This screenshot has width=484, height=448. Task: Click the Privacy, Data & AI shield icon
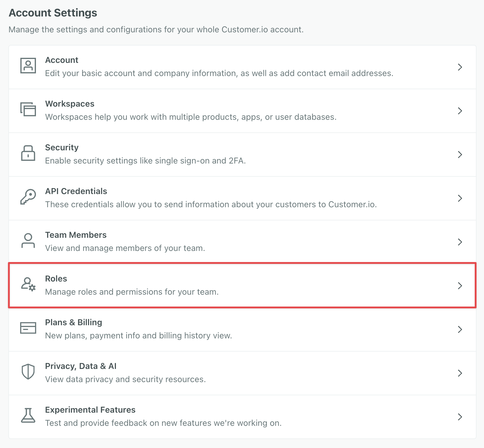click(28, 373)
